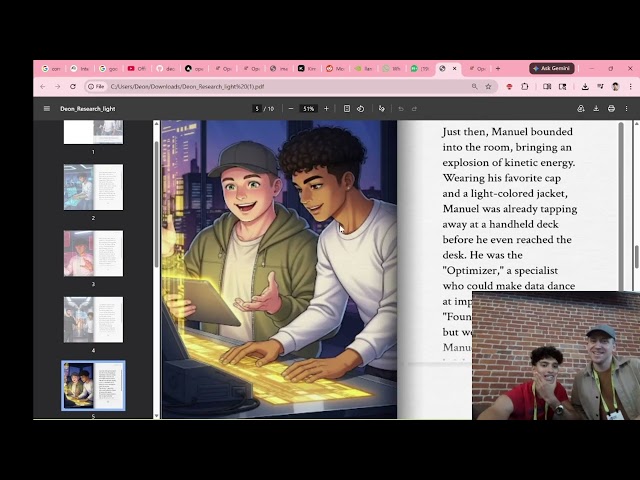Open a new tab
This screenshot has width=640, height=480.
click(498, 69)
